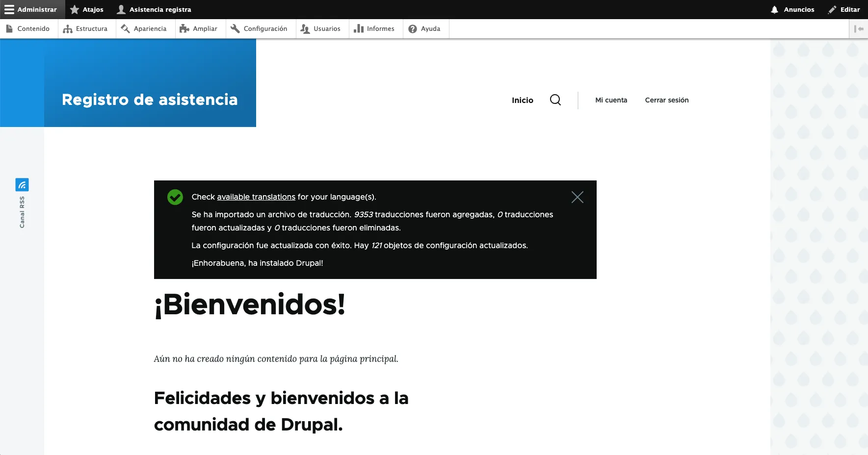Open the Configuración wrench menu
Screen dimensions: 868x455
click(x=260, y=28)
